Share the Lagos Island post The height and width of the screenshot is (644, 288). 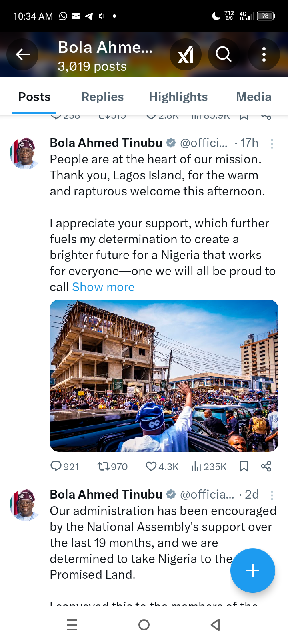tap(266, 466)
